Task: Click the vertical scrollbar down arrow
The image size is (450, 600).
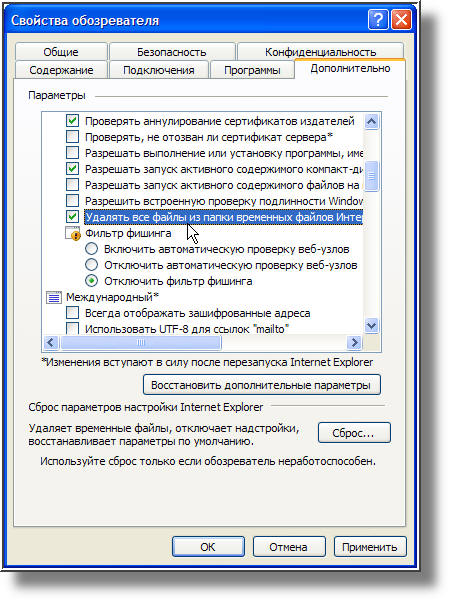Action: click(x=371, y=326)
